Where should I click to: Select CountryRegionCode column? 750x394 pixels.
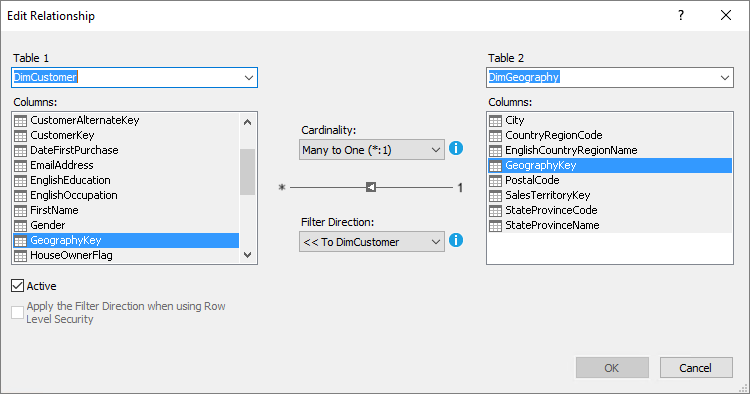coord(610,135)
